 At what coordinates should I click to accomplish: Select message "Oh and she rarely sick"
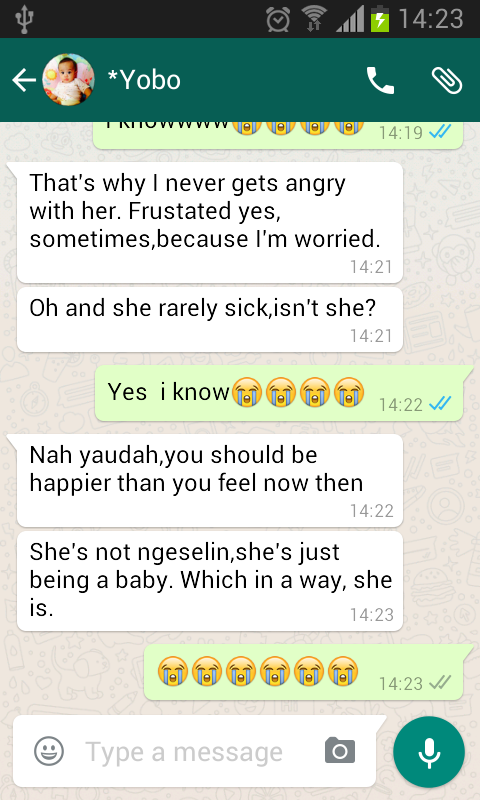(x=210, y=319)
